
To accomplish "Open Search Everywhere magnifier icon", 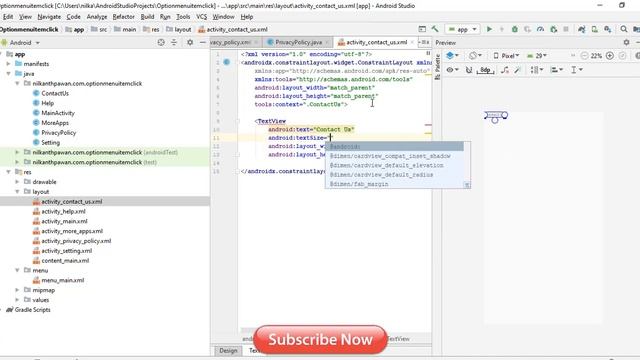I will coord(624,29).
